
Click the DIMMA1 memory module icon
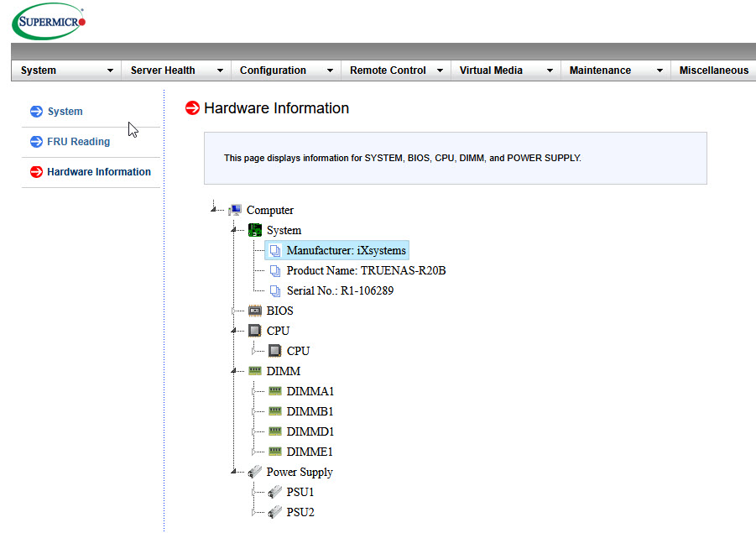[x=275, y=390]
